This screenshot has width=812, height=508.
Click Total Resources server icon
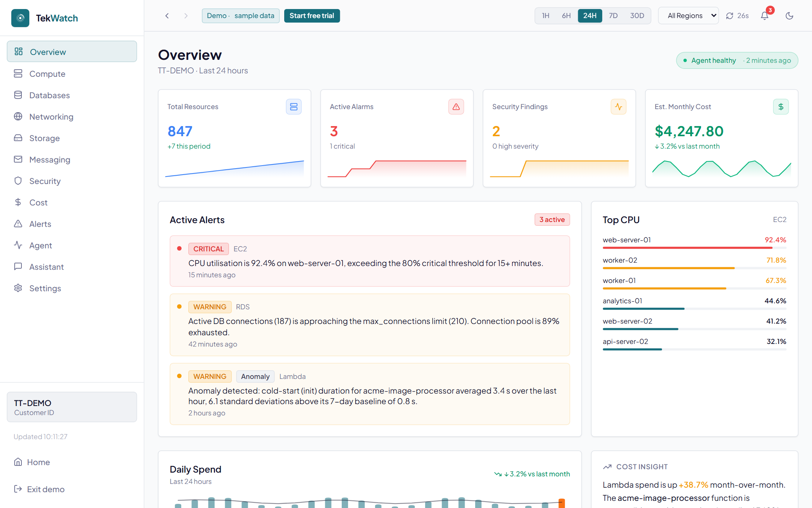[294, 107]
